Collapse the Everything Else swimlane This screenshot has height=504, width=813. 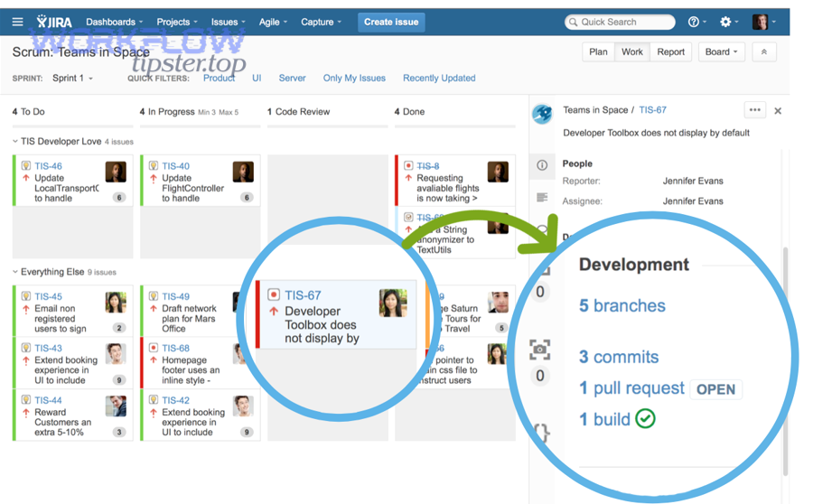pos(15,272)
